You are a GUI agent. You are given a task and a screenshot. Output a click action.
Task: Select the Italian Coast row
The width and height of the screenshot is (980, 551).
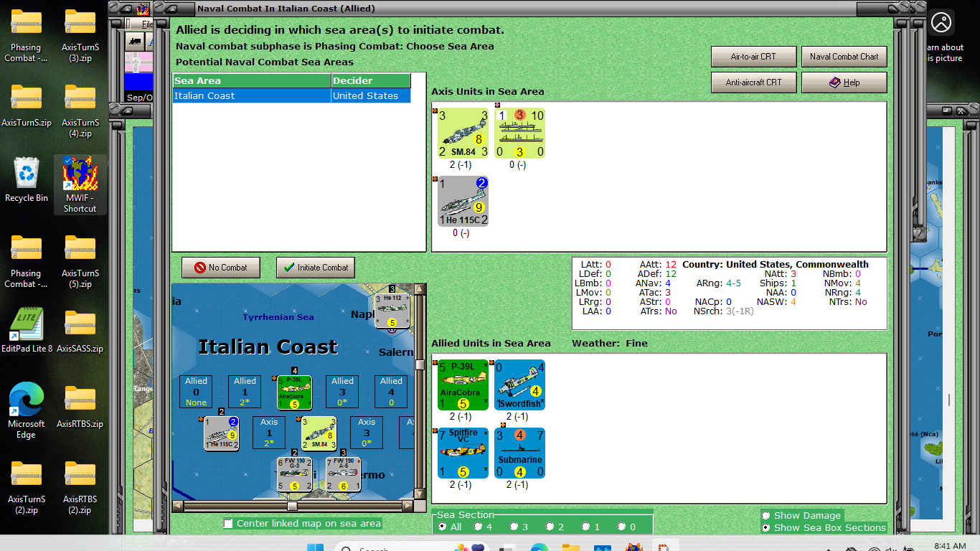292,96
